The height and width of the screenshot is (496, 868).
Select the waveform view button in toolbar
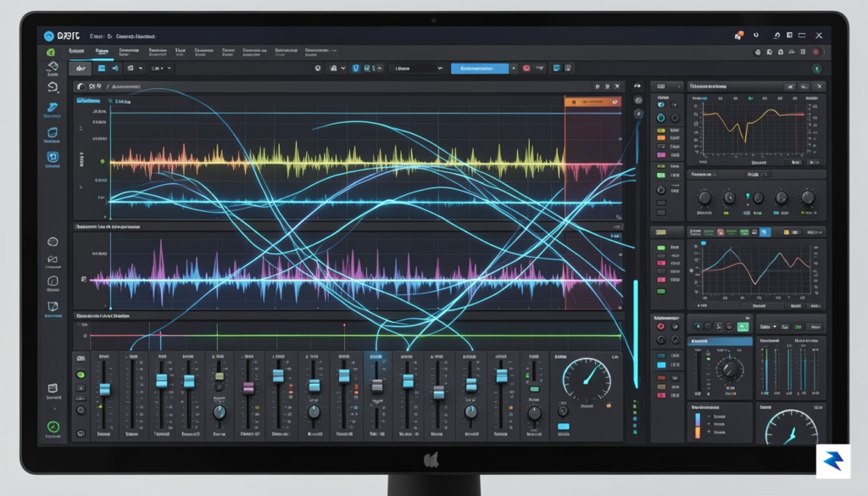point(81,68)
